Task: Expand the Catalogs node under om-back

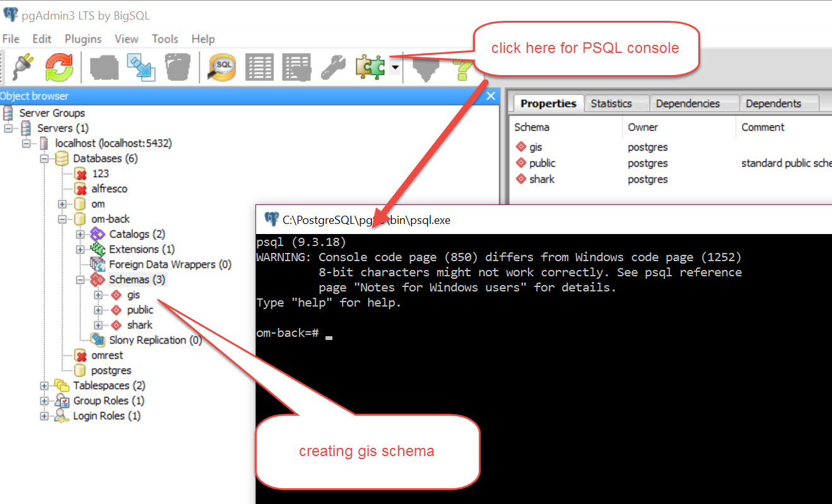Action: pos(80,233)
